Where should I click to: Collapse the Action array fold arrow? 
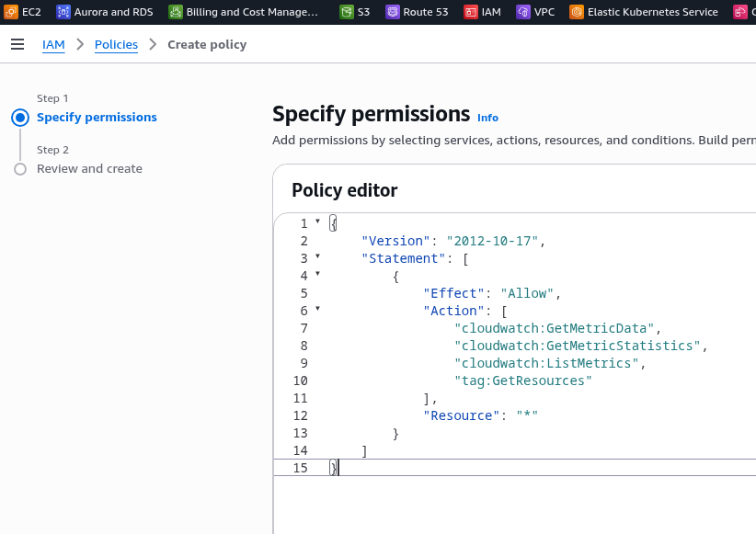click(x=318, y=309)
